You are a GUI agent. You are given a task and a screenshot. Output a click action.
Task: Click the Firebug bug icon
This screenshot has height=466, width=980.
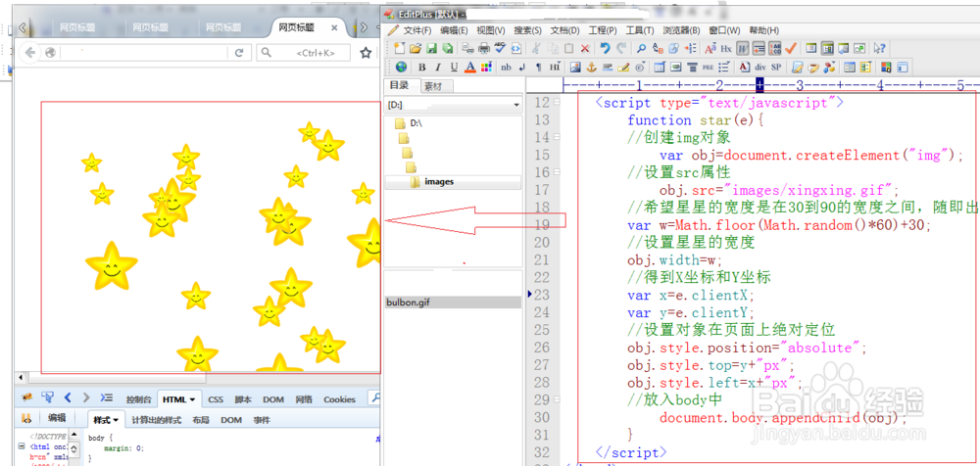(27, 396)
